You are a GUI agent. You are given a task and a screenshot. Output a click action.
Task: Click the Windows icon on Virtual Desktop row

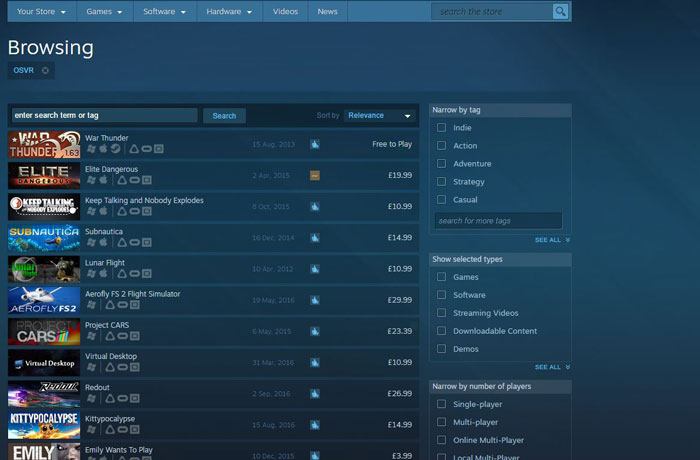point(91,367)
